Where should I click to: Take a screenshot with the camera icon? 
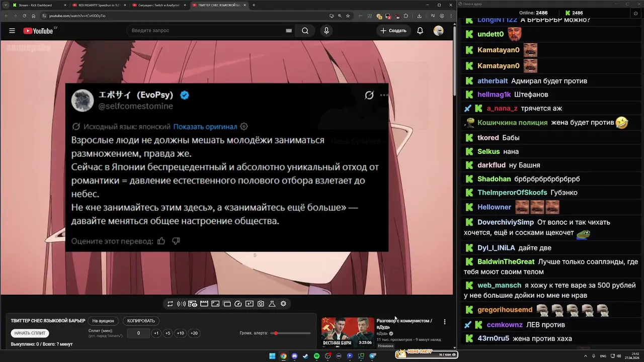pyautogui.click(x=261, y=304)
